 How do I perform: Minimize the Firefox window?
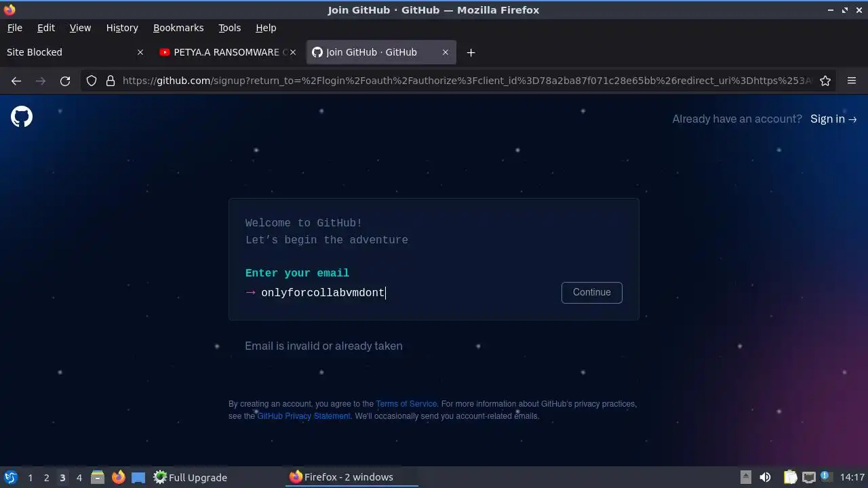(831, 10)
